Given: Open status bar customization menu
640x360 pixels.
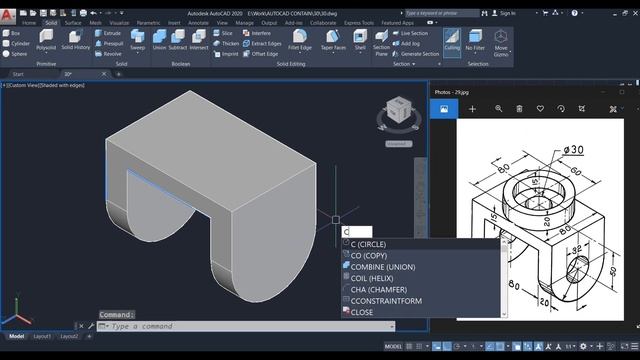Looking at the screenshot, I should coord(635,347).
